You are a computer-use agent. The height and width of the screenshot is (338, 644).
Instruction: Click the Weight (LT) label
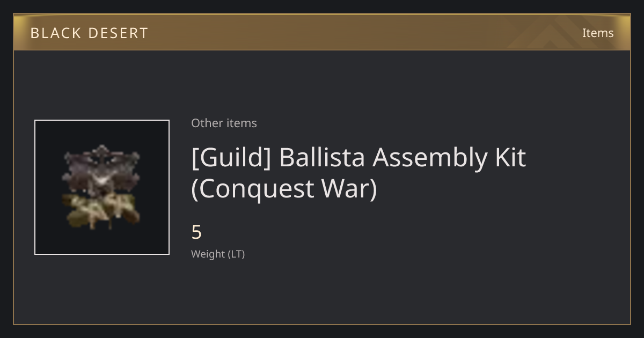pos(218,254)
